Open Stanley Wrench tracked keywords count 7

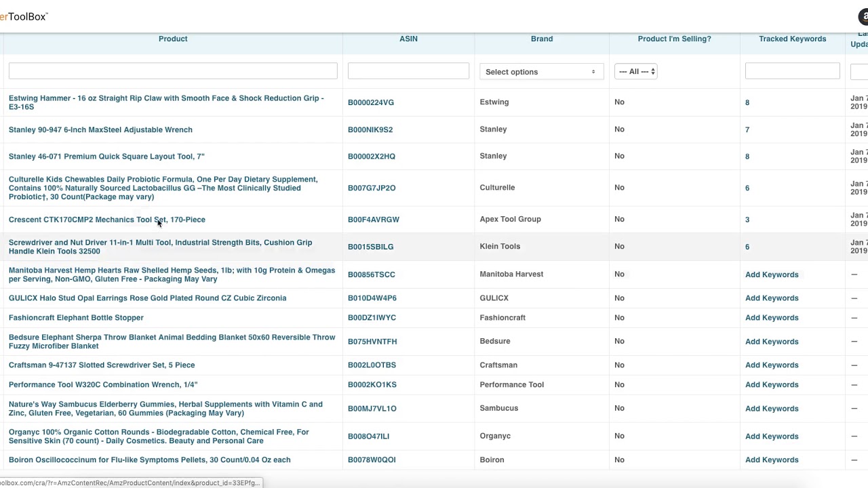coord(747,129)
